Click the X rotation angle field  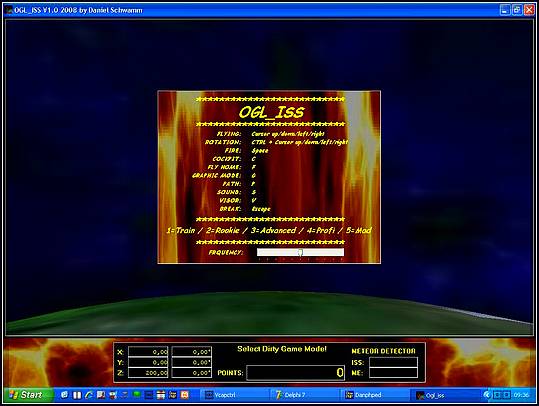(x=191, y=352)
